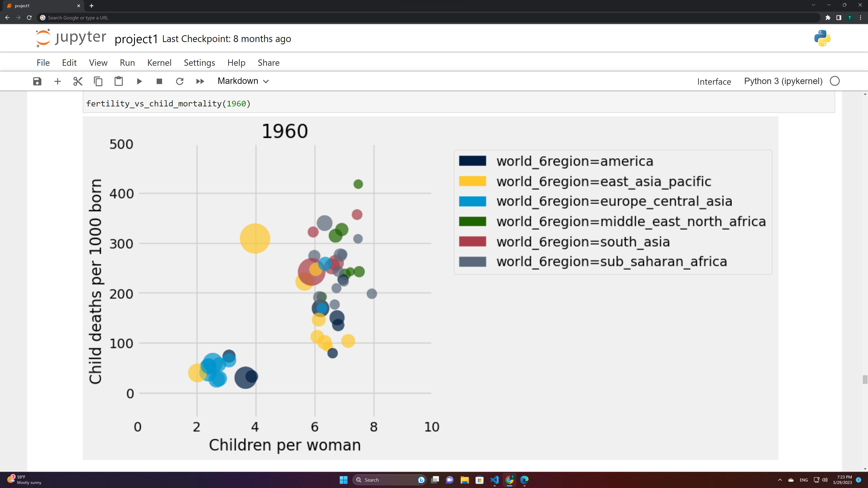Open the Markdown cell type dropdown
The height and width of the screenshot is (488, 868).
[243, 81]
